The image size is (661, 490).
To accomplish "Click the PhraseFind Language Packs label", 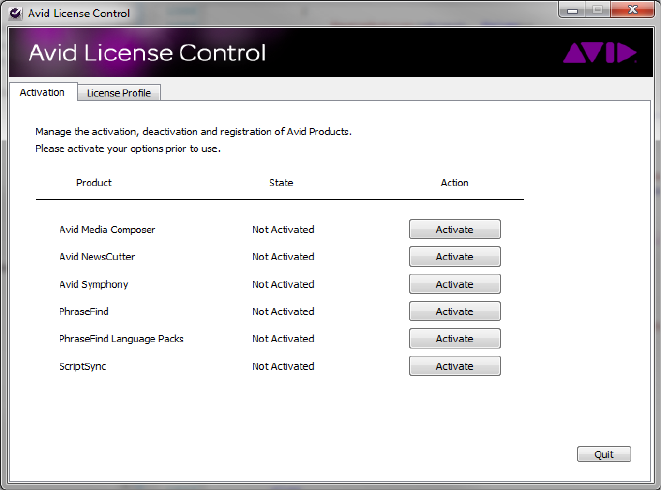I will [121, 339].
